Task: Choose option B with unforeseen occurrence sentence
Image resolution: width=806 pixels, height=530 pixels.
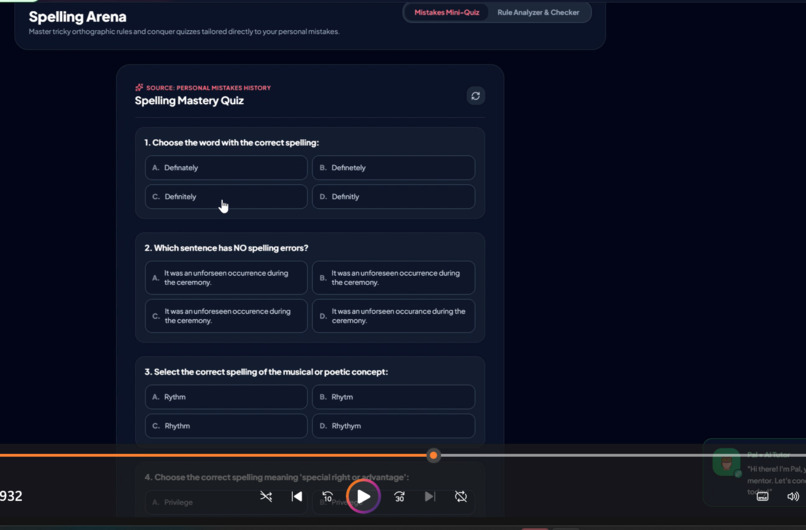Action: (394, 278)
